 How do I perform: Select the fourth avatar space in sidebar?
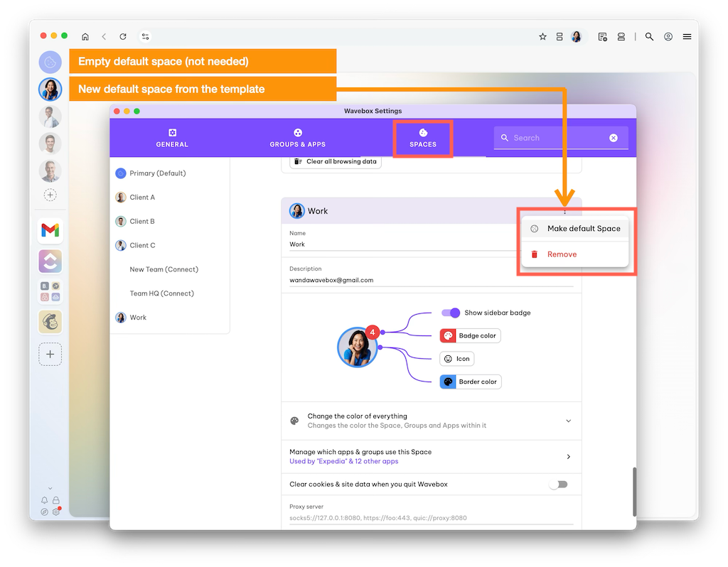click(x=50, y=144)
